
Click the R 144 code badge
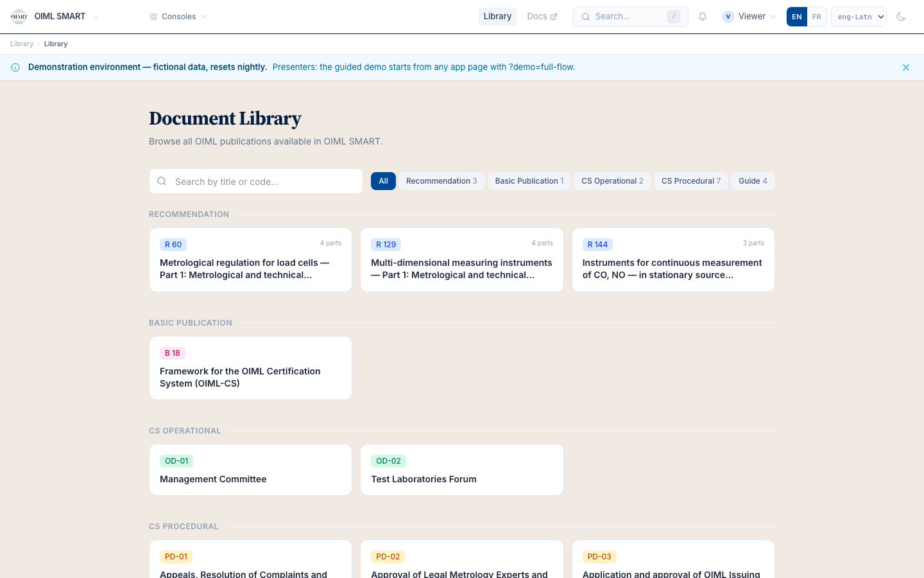coord(597,245)
